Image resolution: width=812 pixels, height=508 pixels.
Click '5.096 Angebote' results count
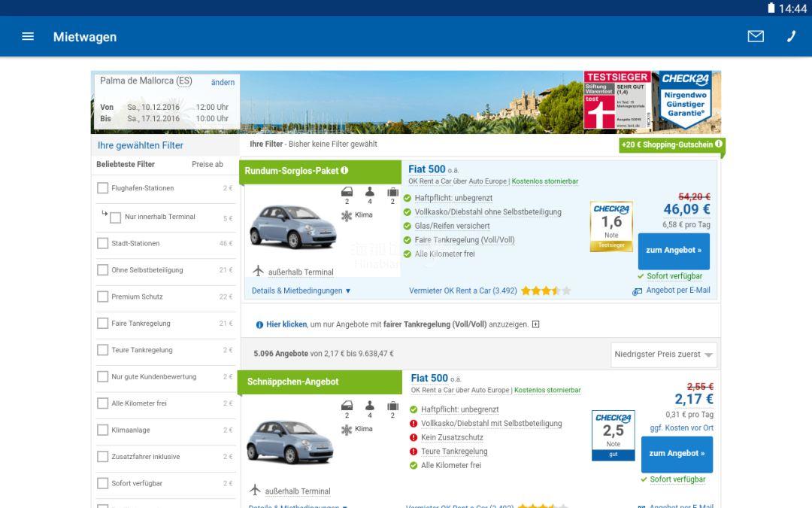(280, 354)
